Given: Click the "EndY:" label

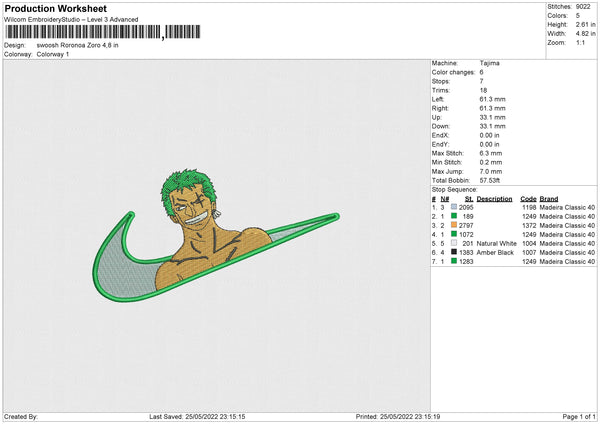Looking at the screenshot, I should 440,144.
